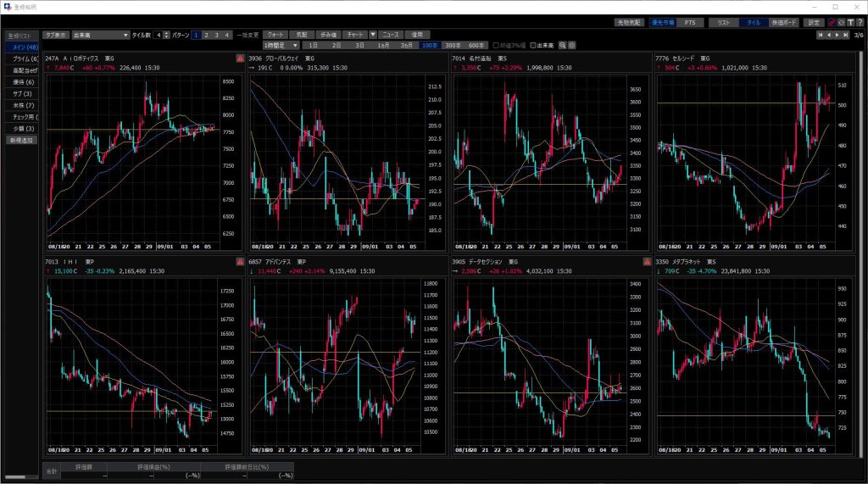
Task: Jump to the first page of tiles
Action: [x=820, y=35]
